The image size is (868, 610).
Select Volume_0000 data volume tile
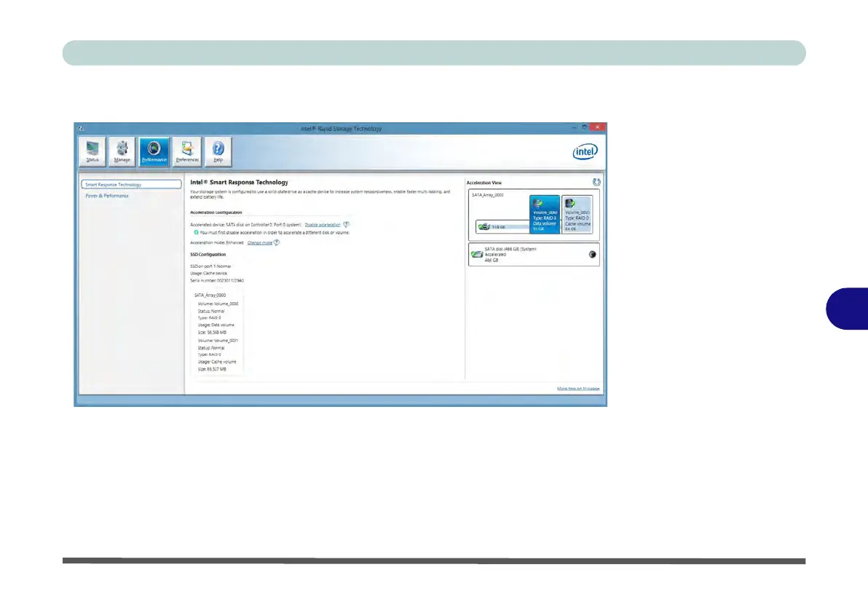coord(545,214)
